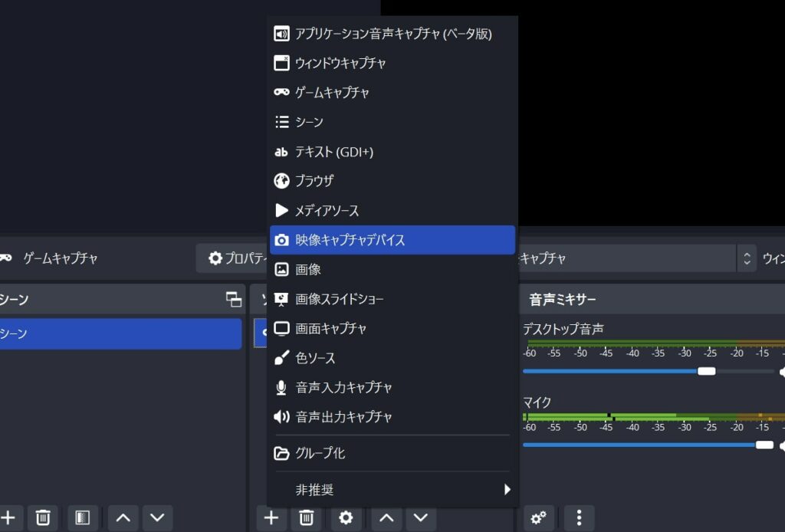Click the globe icon for ブラウザ
Screen dimensions: 785x532
click(x=281, y=181)
